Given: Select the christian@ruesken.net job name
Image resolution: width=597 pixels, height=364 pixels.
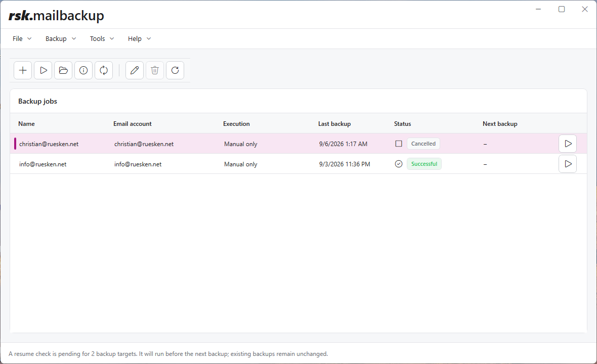Looking at the screenshot, I should pyautogui.click(x=49, y=144).
